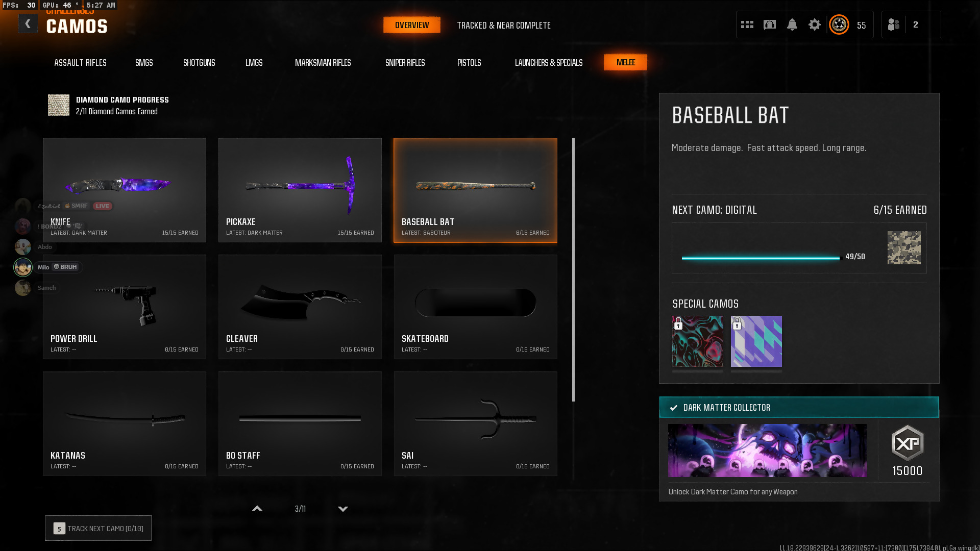This screenshot has height=551, width=980.
Task: Click the player rank emblem icon
Action: click(839, 24)
